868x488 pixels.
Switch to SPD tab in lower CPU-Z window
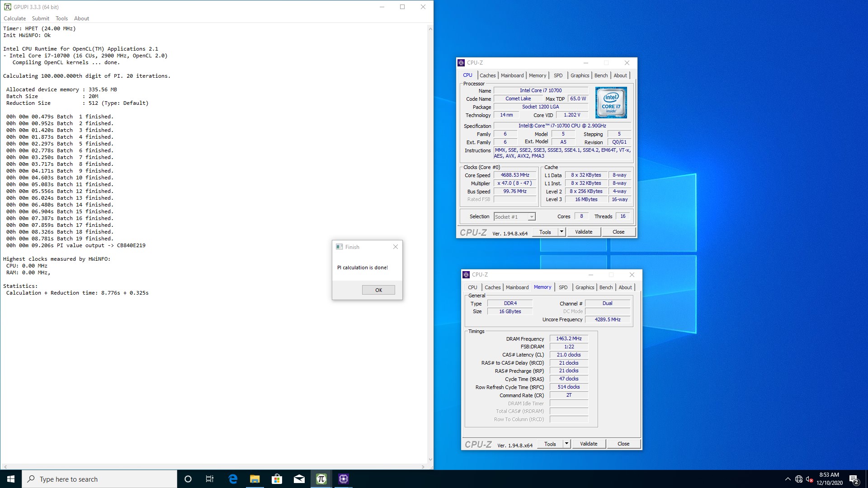[x=563, y=287]
